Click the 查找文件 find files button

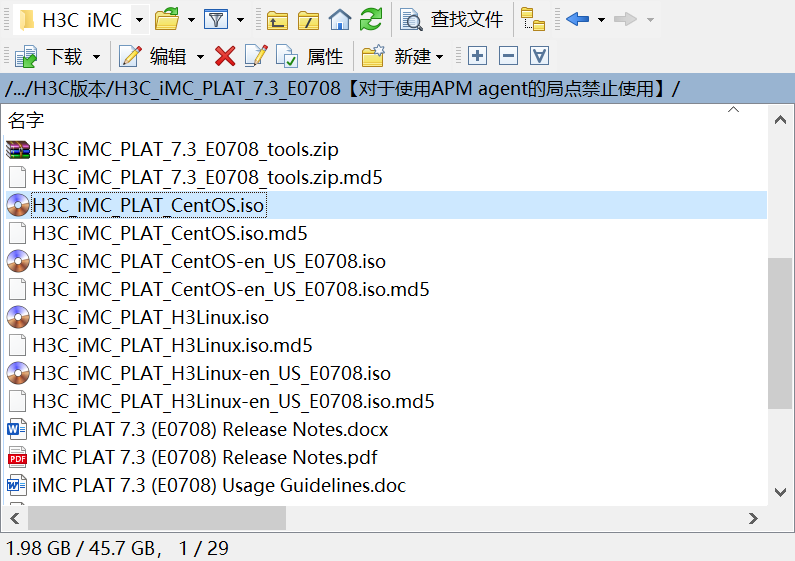point(451,20)
